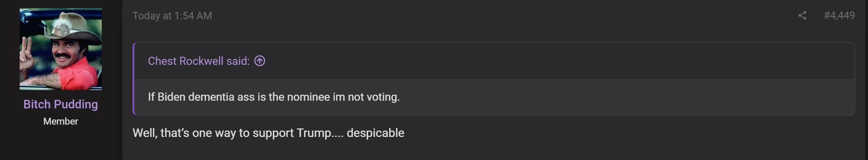Click the post number #4,449 permalink

(x=839, y=15)
